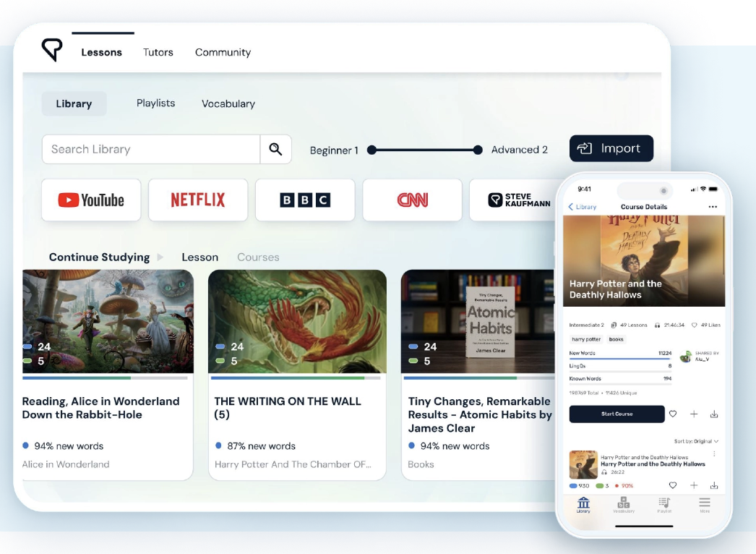
Task: Click the title 'THE WRITING ON THE WALL (5)'
Action: pyautogui.click(x=288, y=408)
